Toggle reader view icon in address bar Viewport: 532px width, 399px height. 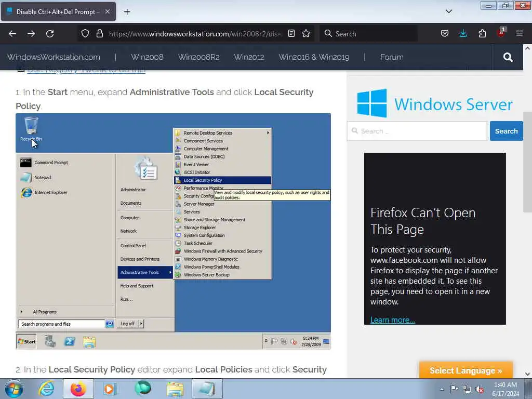pos(291,34)
